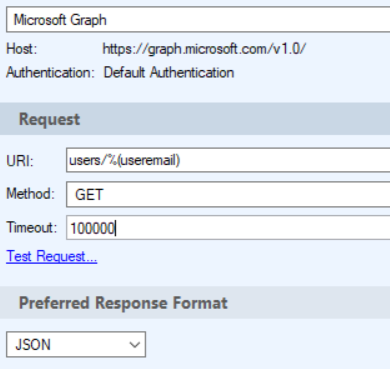This screenshot has width=390, height=369.
Task: Edit the URI field users/%(useremail)
Action: [228, 160]
